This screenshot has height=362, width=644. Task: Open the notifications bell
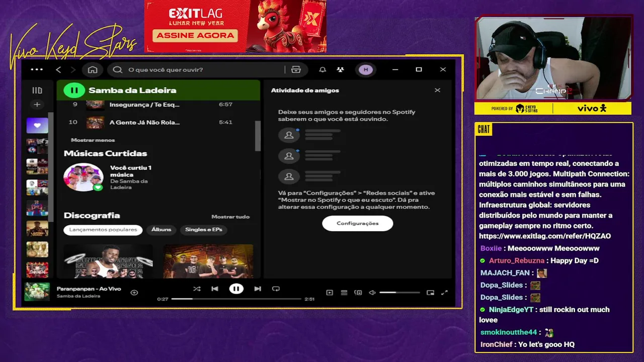coord(323,69)
